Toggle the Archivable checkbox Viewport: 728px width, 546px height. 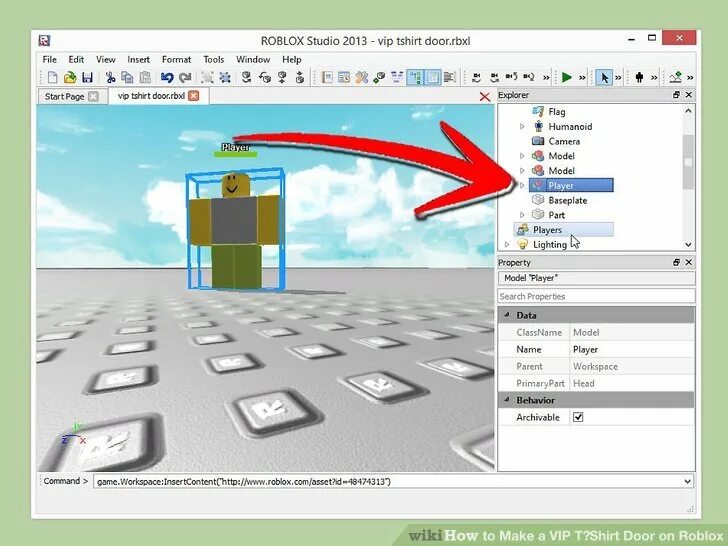[578, 417]
